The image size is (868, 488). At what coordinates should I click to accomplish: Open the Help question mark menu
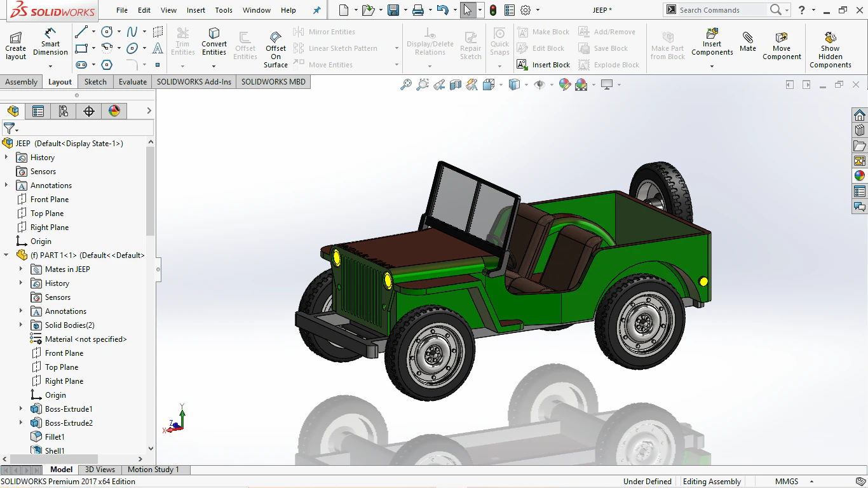(x=802, y=10)
